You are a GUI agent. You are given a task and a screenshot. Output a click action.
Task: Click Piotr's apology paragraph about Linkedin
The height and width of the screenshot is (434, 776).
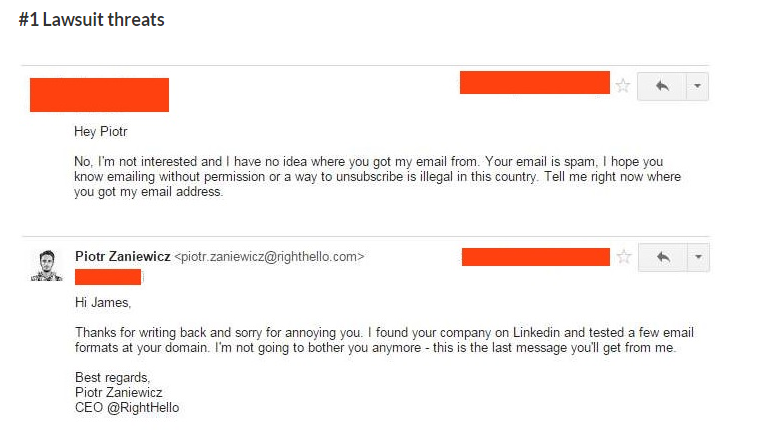click(384, 340)
